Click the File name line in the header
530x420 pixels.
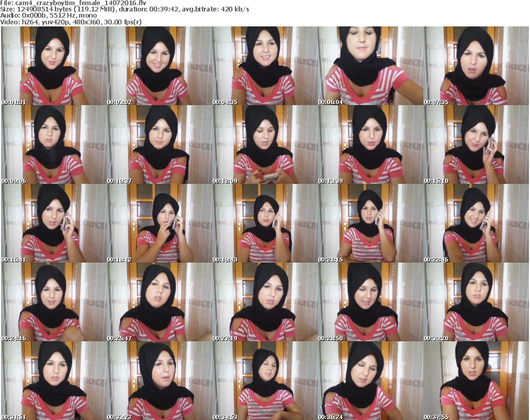tap(73, 3)
